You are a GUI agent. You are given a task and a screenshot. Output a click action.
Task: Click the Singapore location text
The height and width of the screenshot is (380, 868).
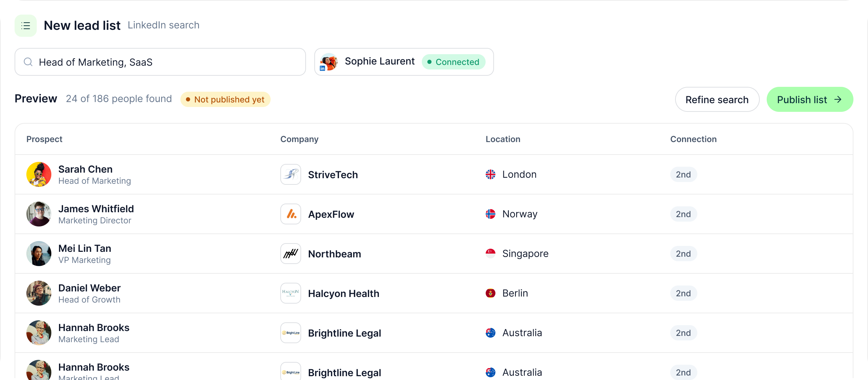click(526, 254)
